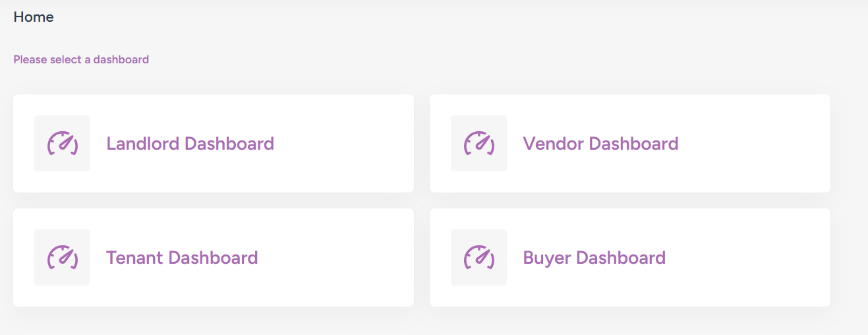
Task: Click the word "Tenant" in the card title
Action: tap(134, 258)
